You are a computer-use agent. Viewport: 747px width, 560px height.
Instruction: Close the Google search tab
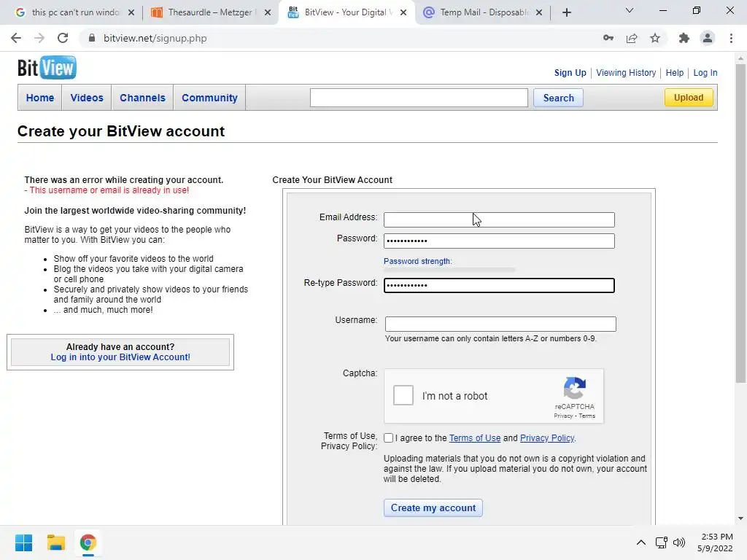pyautogui.click(x=131, y=12)
